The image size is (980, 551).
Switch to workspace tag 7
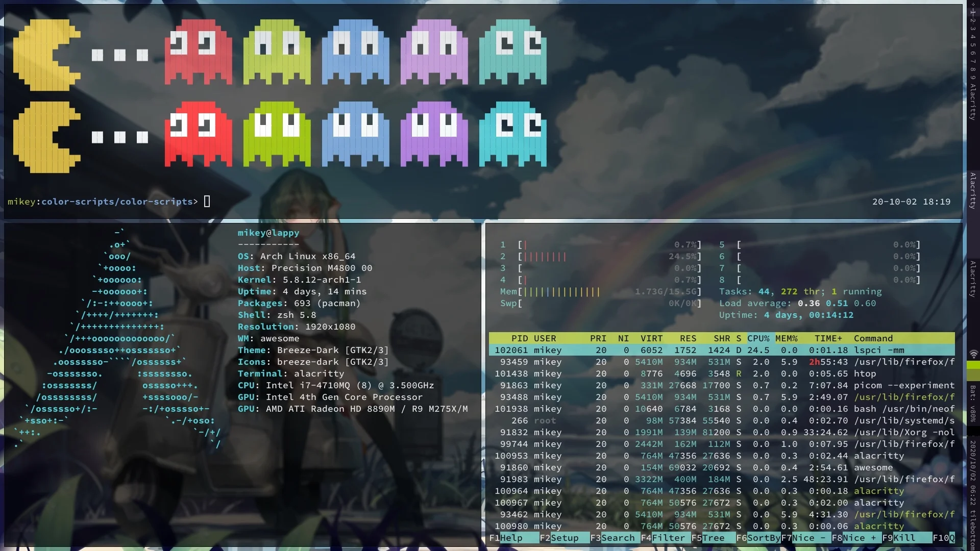[x=973, y=61]
